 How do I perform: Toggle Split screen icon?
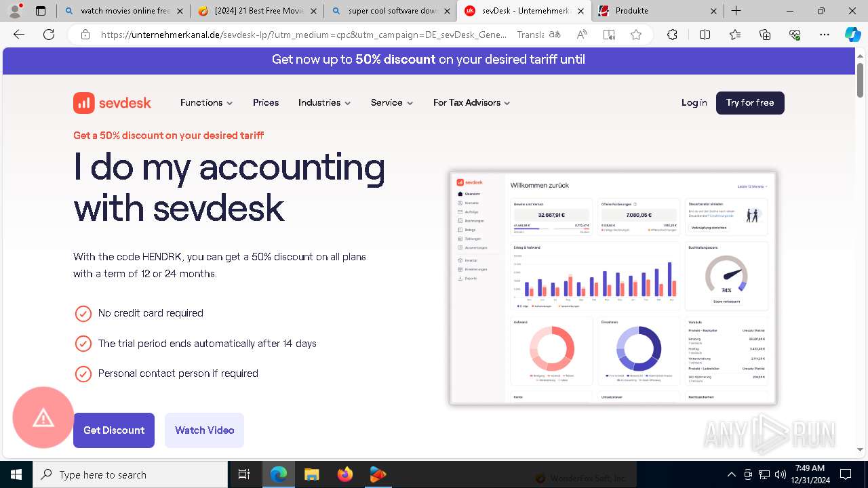705,35
